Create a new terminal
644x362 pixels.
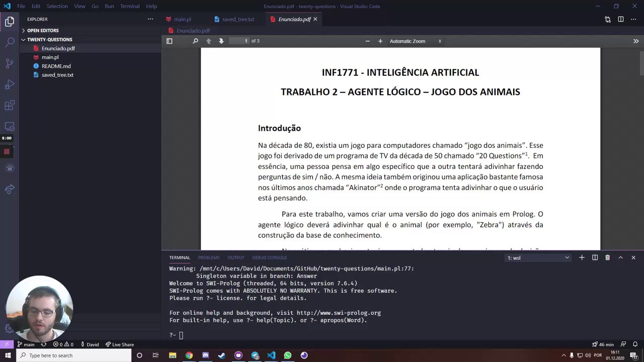point(582,257)
